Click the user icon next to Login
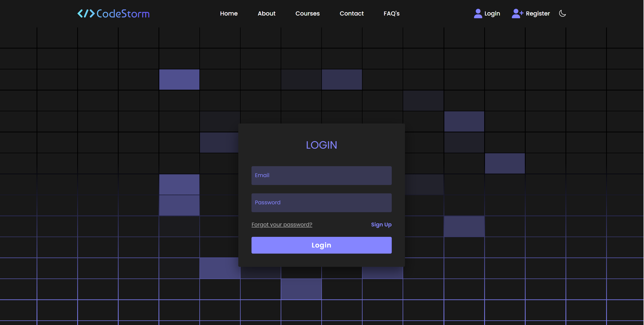644x325 pixels. pyautogui.click(x=478, y=13)
